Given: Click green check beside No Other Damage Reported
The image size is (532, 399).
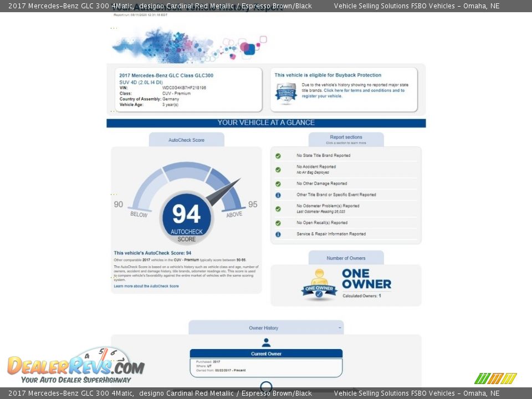Looking at the screenshot, I should pos(278,184).
